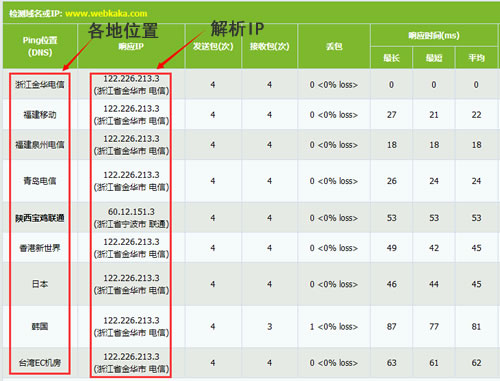Select the 香港新世界 location cell
The width and height of the screenshot is (500, 381).
point(40,248)
